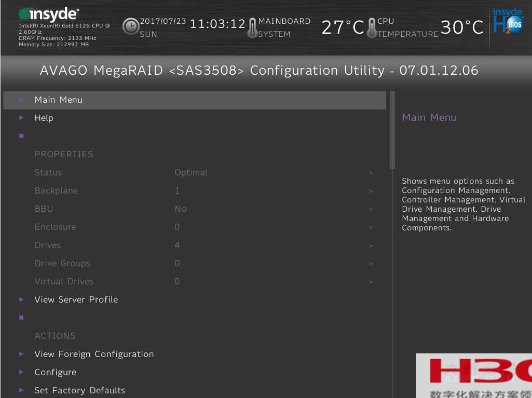The height and width of the screenshot is (398, 532).
Task: Click the Virtual Drives row label
Action: click(64, 281)
